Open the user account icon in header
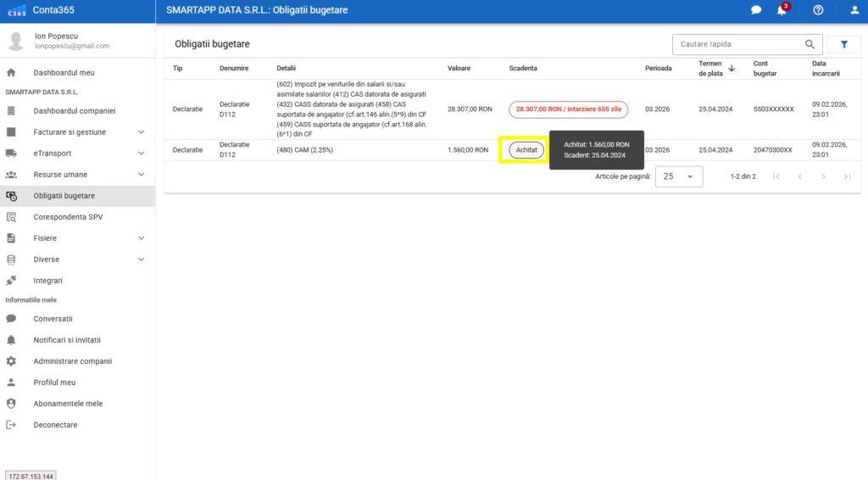 click(x=854, y=10)
